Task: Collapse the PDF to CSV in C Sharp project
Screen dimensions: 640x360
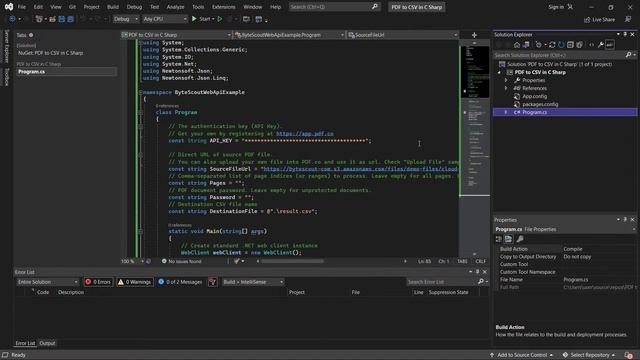Action: tap(499, 72)
